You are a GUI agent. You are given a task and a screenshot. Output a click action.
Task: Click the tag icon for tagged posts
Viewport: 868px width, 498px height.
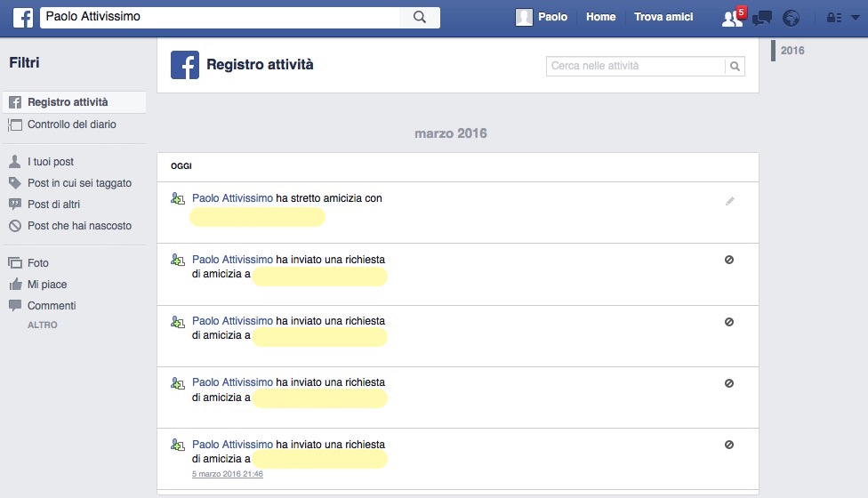coord(15,182)
